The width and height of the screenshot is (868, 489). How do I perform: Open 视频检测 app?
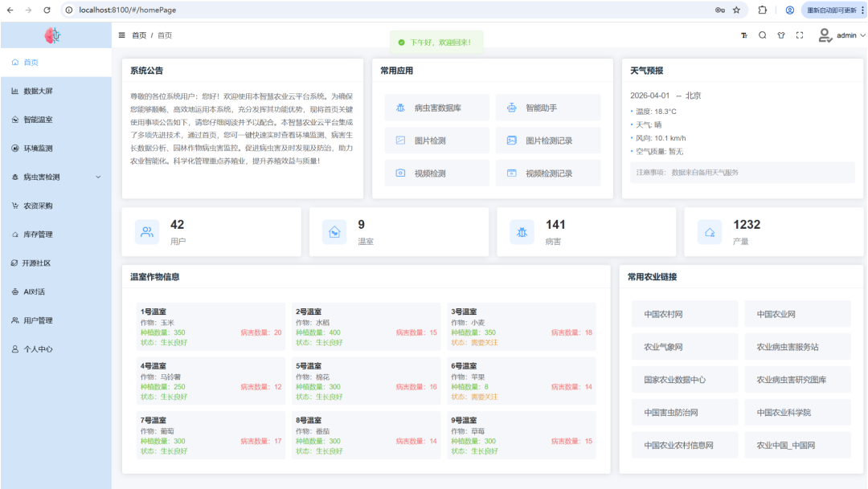pos(436,173)
